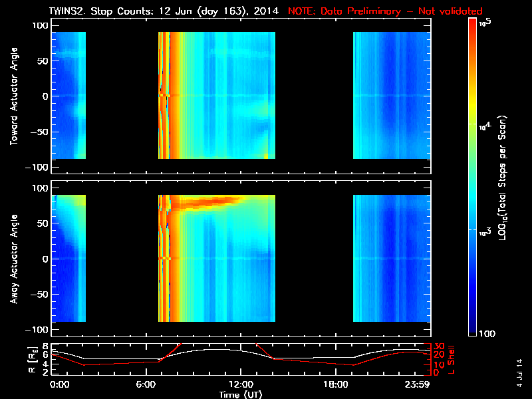Click the 'Away Actuator Angle' axis label
The image size is (532, 399).
coord(14,259)
